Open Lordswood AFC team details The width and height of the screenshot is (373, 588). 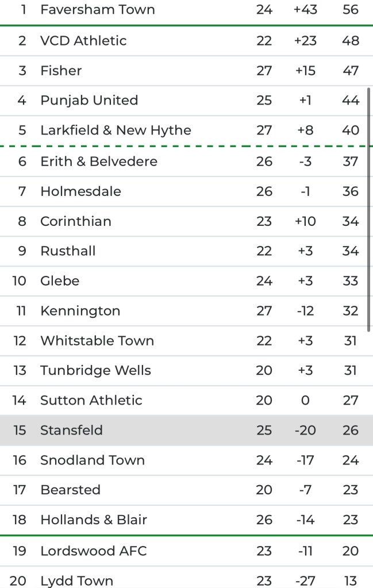(x=93, y=551)
